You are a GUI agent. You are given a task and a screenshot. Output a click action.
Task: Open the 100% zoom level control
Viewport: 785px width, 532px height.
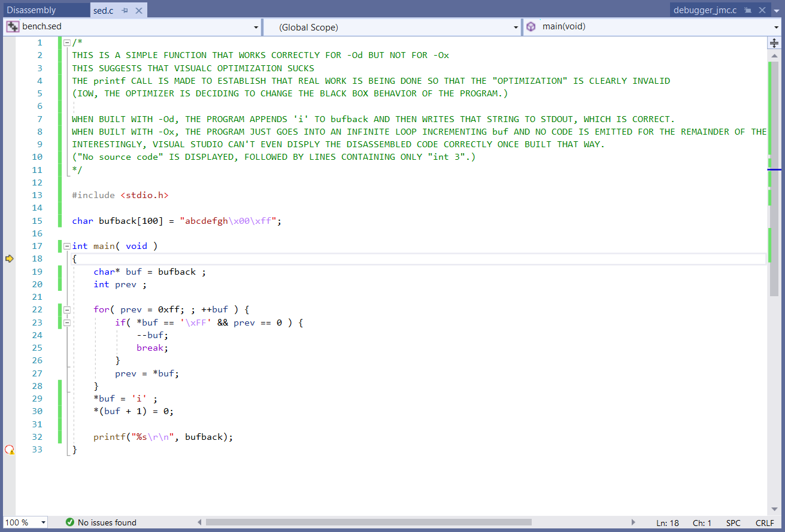click(25, 522)
